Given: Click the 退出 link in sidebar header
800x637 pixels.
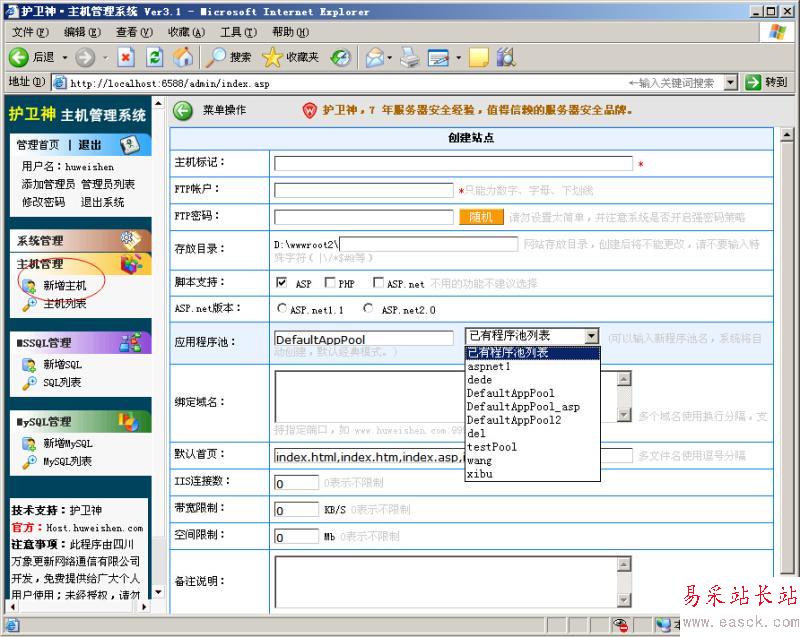Looking at the screenshot, I should tap(90, 145).
